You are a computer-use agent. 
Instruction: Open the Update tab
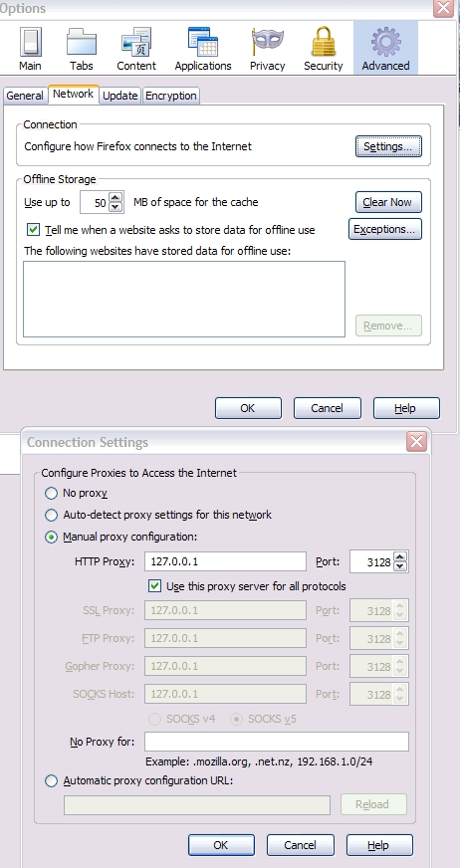[120, 96]
